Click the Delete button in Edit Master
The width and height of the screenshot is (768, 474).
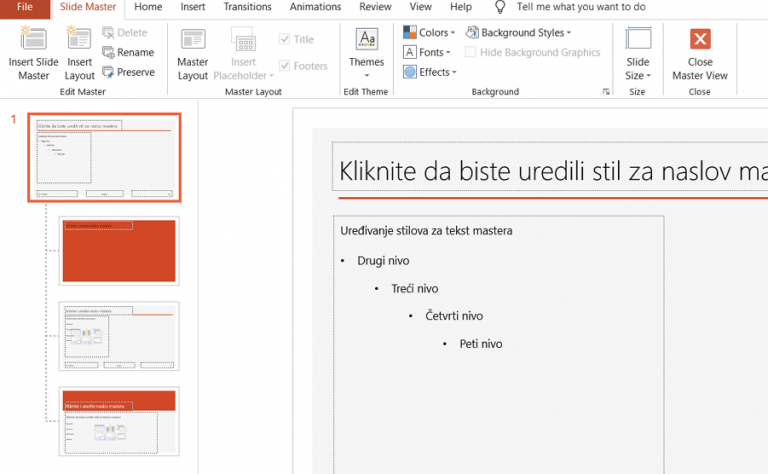point(125,33)
